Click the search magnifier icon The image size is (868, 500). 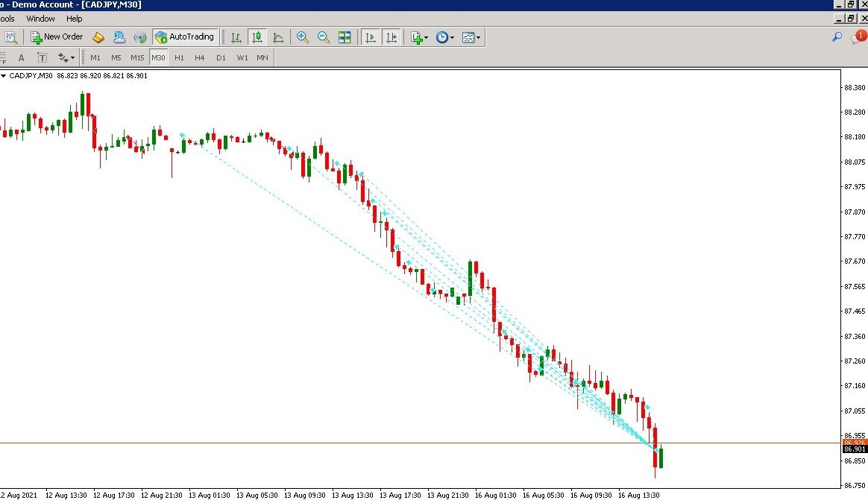(837, 37)
